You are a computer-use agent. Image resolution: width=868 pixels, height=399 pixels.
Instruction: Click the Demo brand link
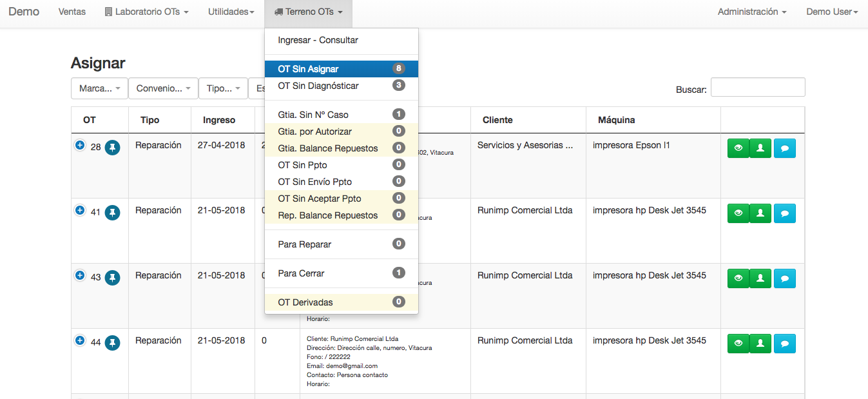point(24,12)
